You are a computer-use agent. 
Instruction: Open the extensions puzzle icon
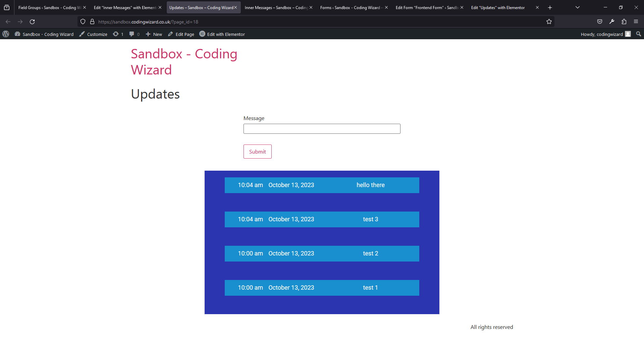[x=624, y=22]
